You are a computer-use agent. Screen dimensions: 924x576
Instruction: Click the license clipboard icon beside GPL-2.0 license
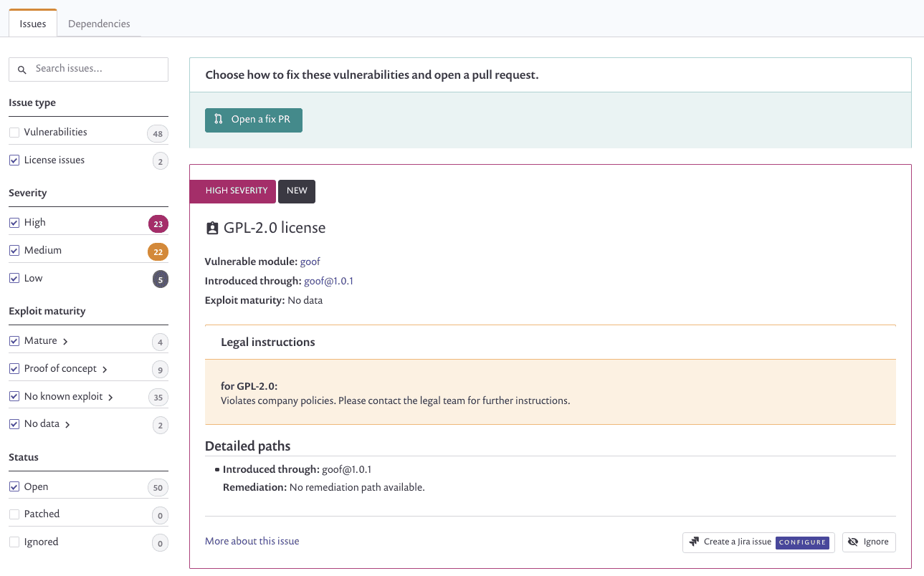click(212, 229)
